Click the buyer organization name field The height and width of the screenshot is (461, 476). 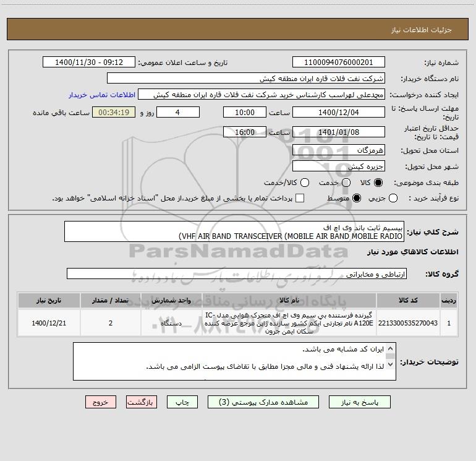[246, 79]
